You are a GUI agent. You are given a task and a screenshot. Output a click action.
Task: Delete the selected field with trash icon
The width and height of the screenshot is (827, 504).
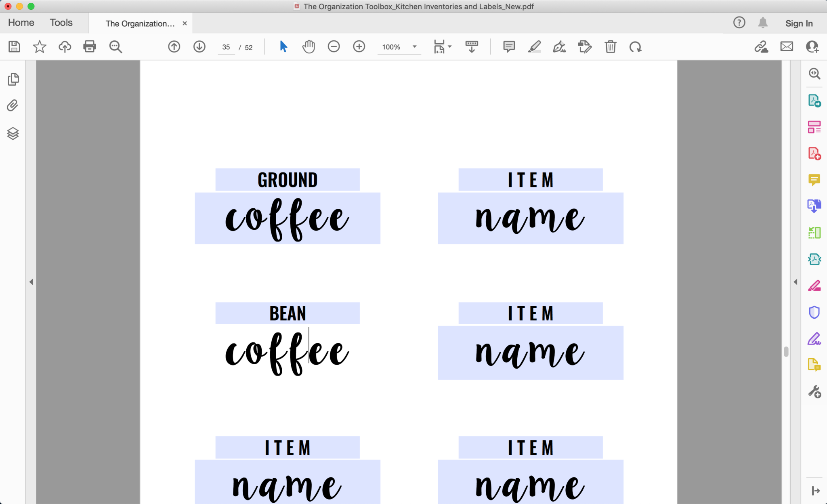pos(610,47)
